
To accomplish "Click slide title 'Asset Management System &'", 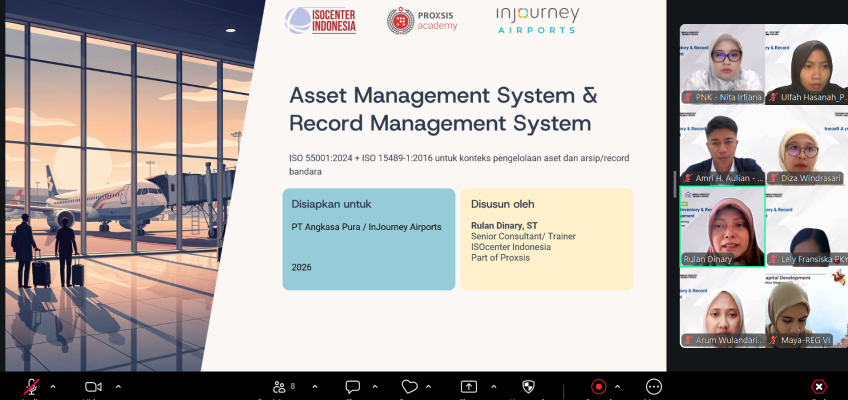I will coord(443,95).
